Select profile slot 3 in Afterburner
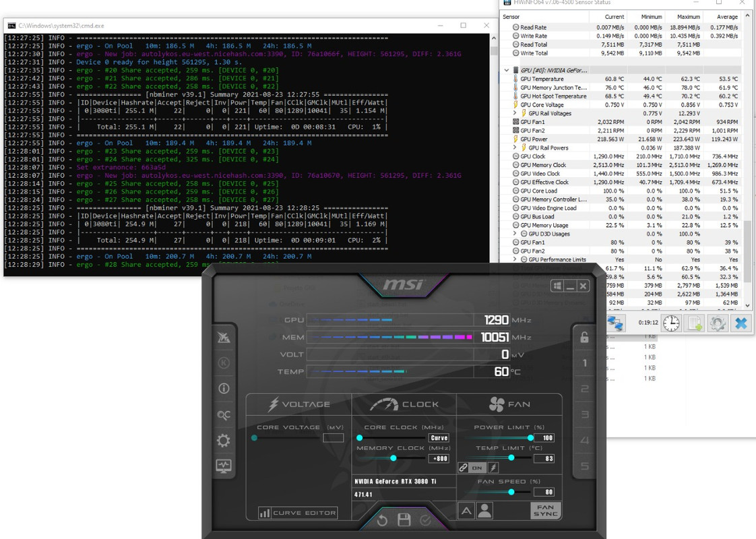756x539 pixels. point(585,414)
